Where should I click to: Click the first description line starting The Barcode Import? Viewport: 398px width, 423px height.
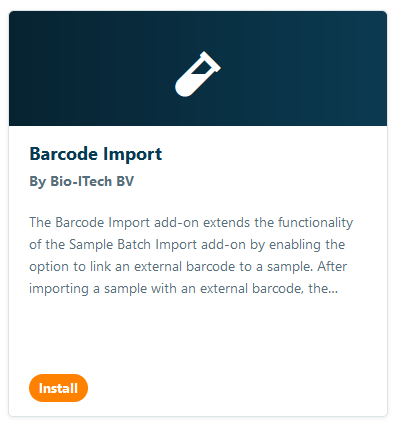tap(191, 223)
